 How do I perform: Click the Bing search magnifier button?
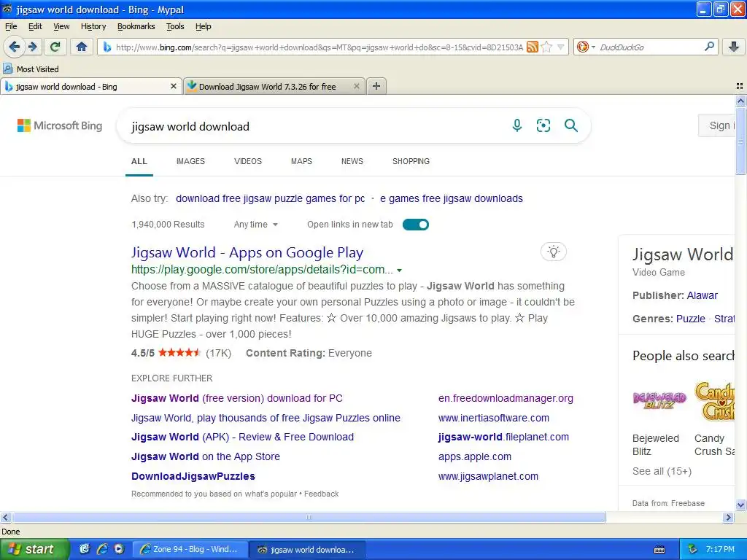click(x=570, y=125)
